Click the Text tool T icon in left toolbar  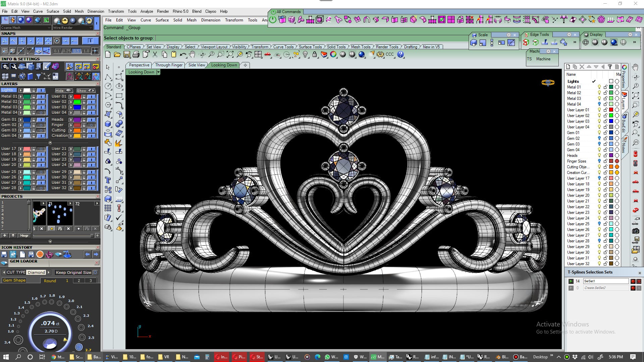pyautogui.click(x=108, y=180)
